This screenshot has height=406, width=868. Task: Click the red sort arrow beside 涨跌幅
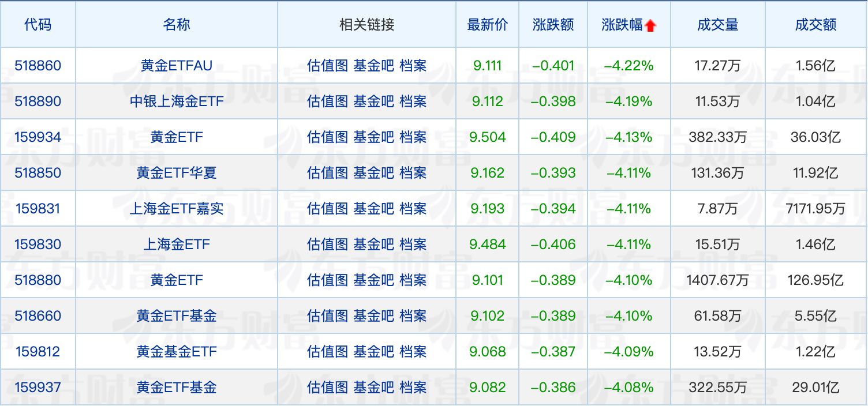tap(650, 26)
